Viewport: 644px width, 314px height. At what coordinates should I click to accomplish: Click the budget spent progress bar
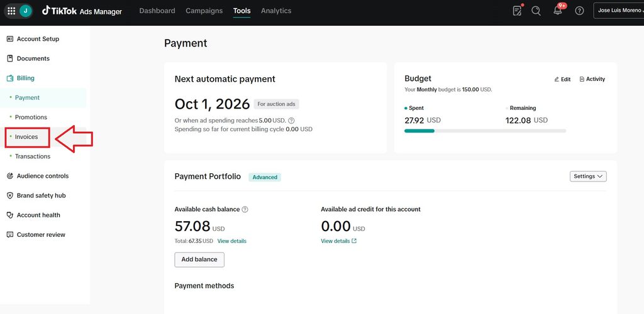pos(485,131)
